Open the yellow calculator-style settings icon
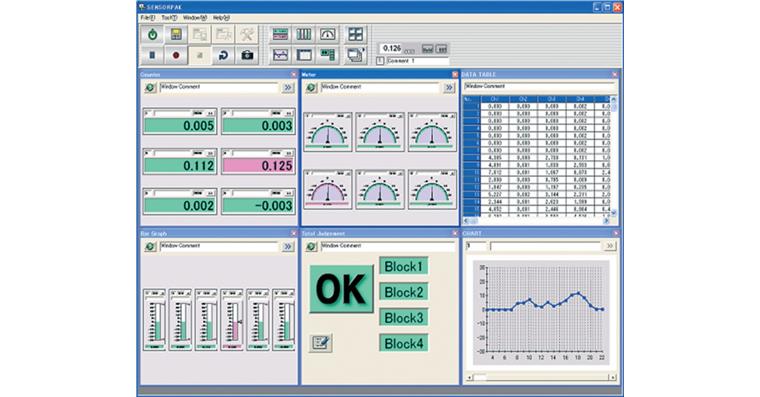 pyautogui.click(x=176, y=34)
